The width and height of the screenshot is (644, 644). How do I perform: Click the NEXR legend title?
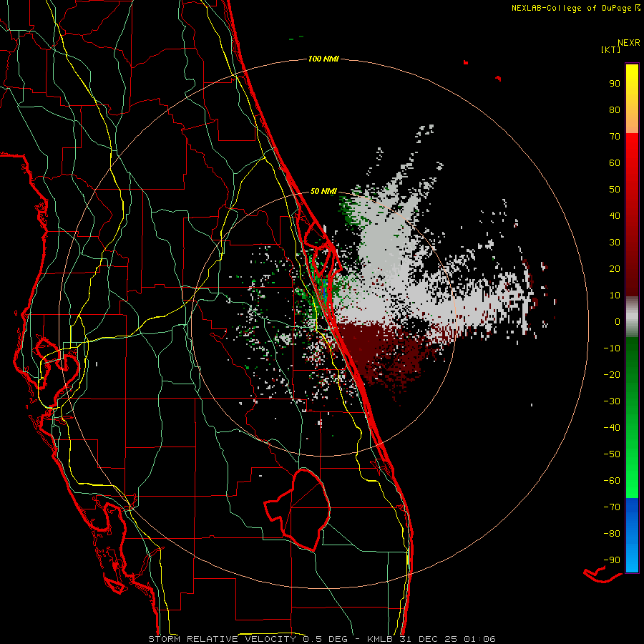tap(629, 43)
